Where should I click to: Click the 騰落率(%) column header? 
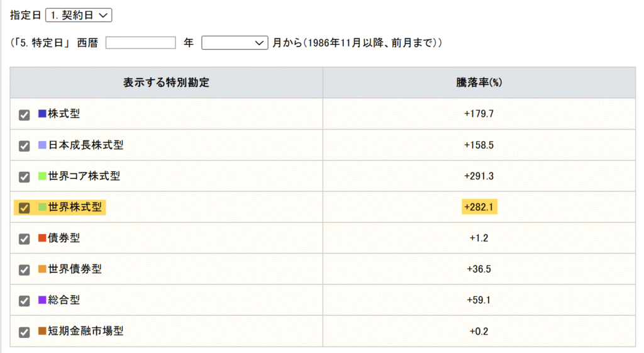pos(479,82)
